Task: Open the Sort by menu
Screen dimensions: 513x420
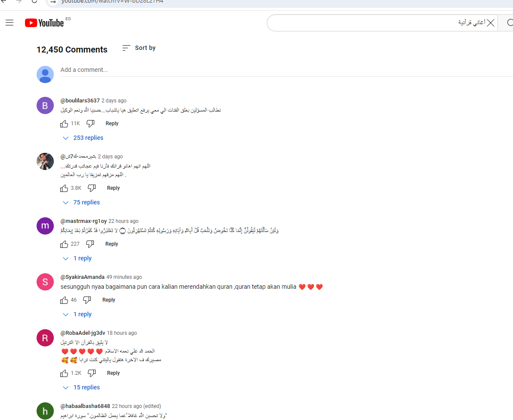Action: pos(139,48)
